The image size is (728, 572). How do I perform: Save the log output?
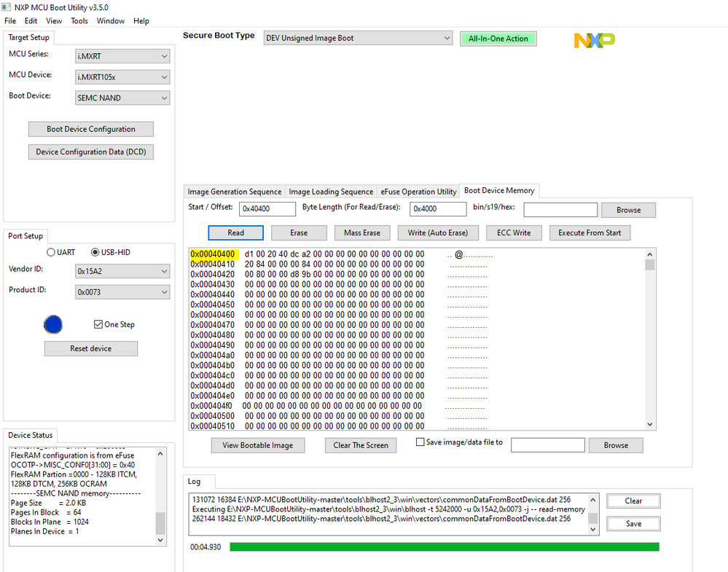point(633,524)
